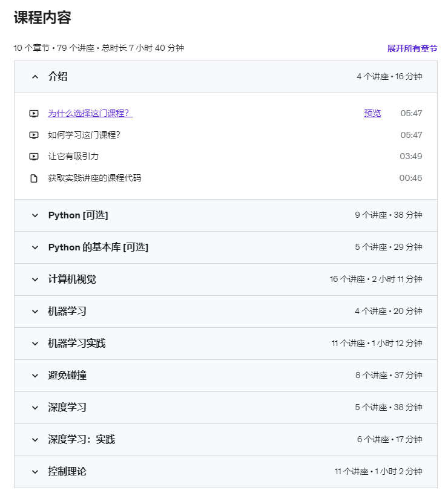Click video icon beside 为什么选择这门课程
The width and height of the screenshot is (448, 493).
click(34, 114)
